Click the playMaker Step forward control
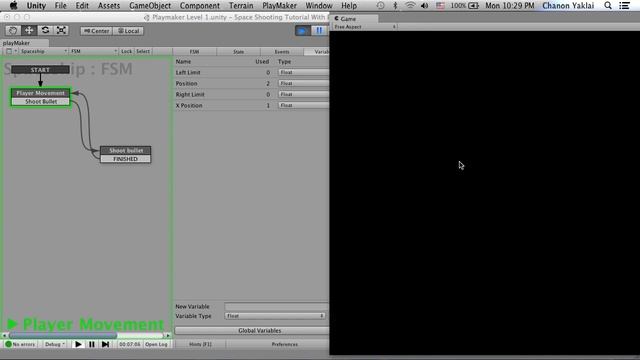The width and height of the screenshot is (640, 360). coord(105,344)
